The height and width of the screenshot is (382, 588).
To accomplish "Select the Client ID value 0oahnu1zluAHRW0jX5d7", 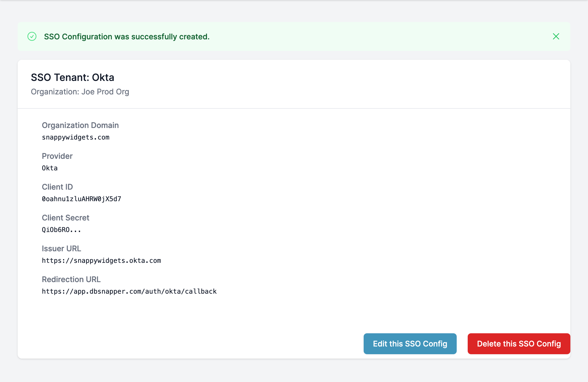I will (x=81, y=199).
